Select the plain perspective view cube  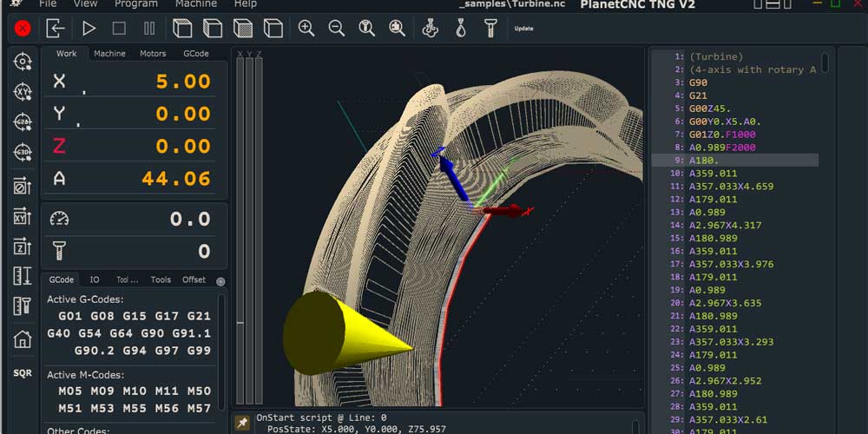[x=273, y=29]
